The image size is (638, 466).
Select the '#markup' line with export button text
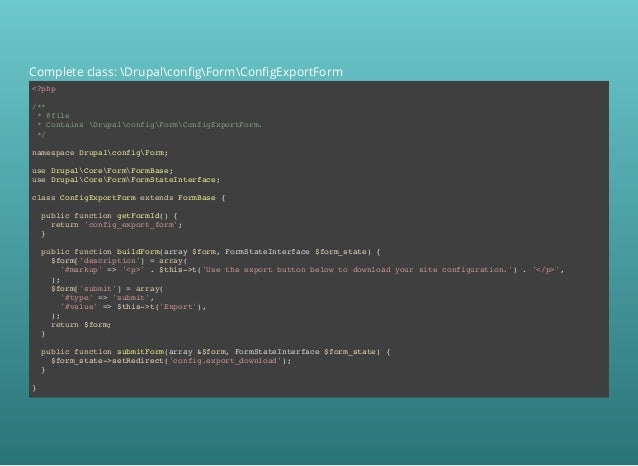[x=312, y=270]
